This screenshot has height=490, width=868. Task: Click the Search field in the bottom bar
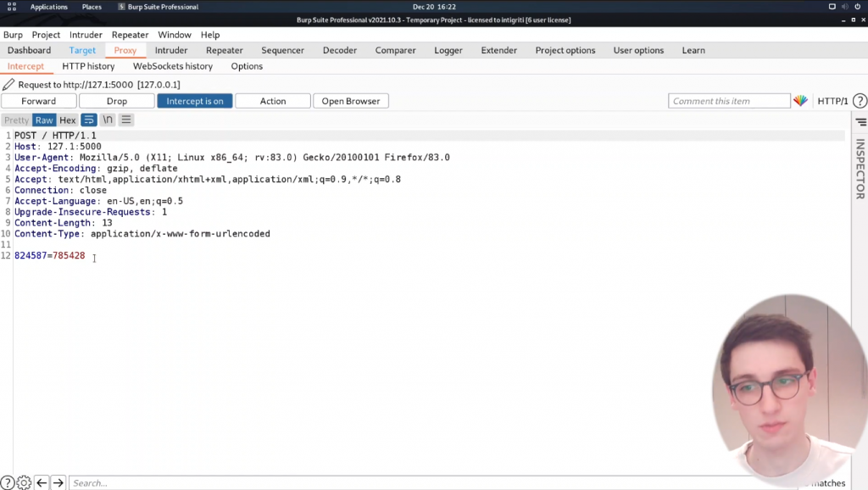click(x=409, y=483)
